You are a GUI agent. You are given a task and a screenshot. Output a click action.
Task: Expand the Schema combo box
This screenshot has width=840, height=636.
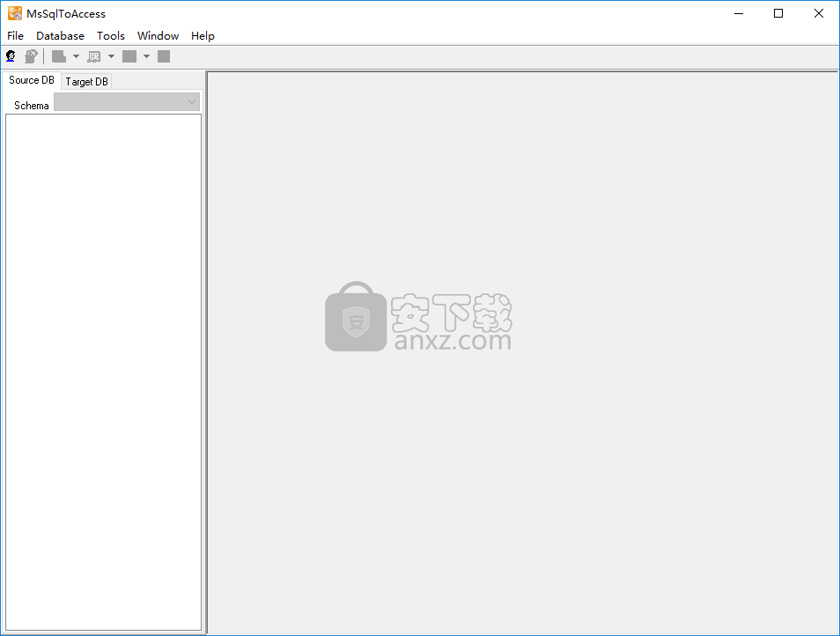click(x=127, y=102)
